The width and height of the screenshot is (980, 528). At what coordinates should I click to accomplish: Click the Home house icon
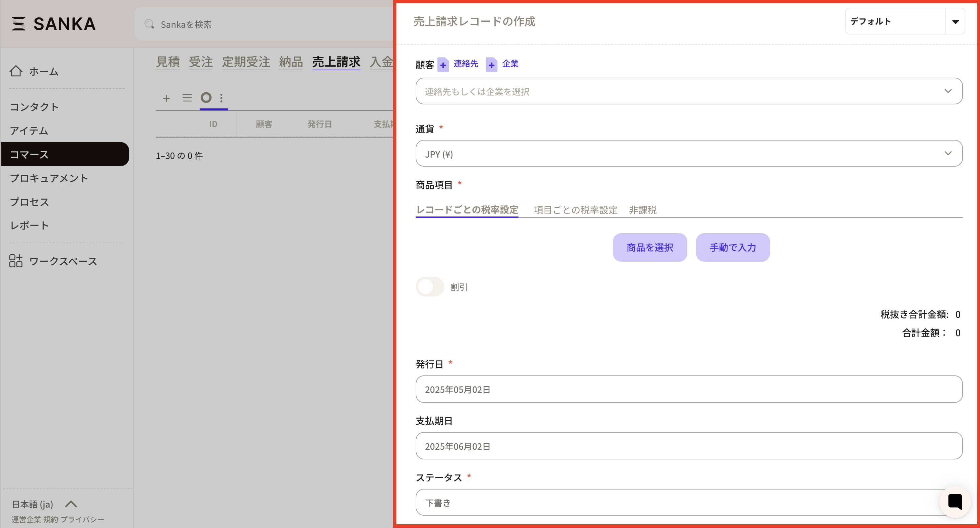point(16,71)
